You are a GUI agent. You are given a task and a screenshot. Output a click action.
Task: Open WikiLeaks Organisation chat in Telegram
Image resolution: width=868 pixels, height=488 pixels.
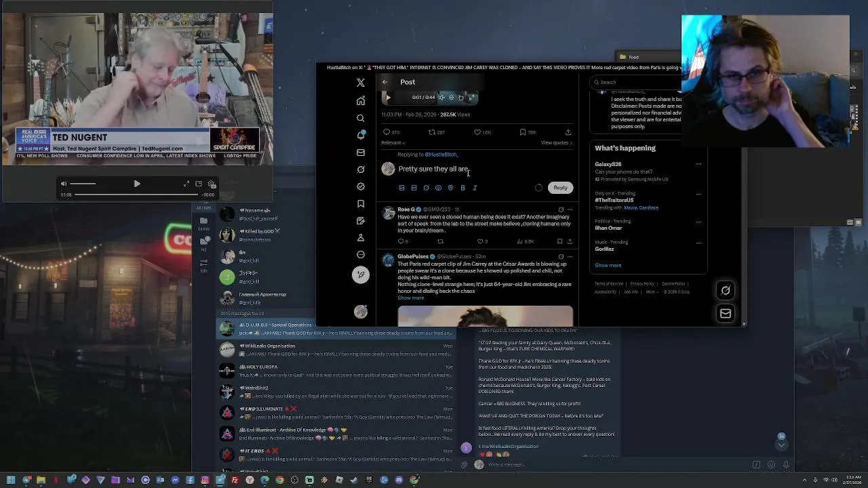tap(336, 350)
